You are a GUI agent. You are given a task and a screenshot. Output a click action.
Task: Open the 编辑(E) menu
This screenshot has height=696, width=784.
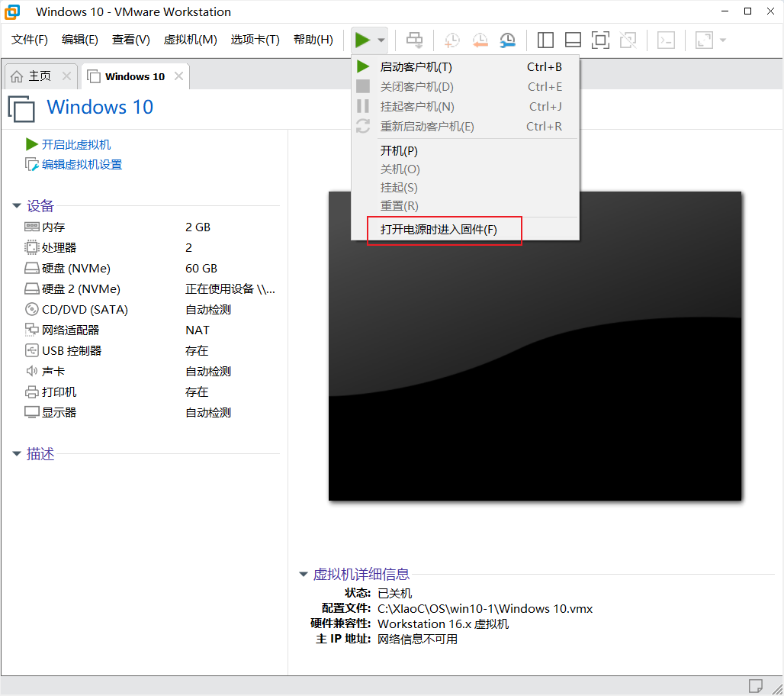coord(80,40)
